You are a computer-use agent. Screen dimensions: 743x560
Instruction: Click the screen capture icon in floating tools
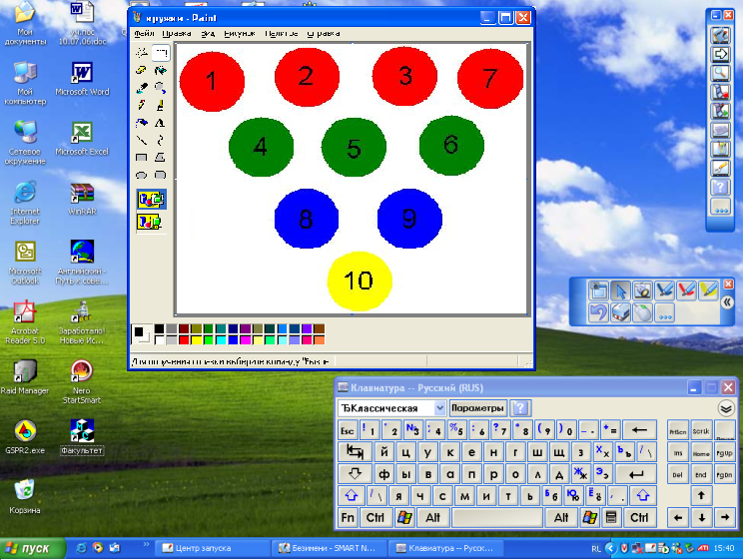tap(598, 289)
